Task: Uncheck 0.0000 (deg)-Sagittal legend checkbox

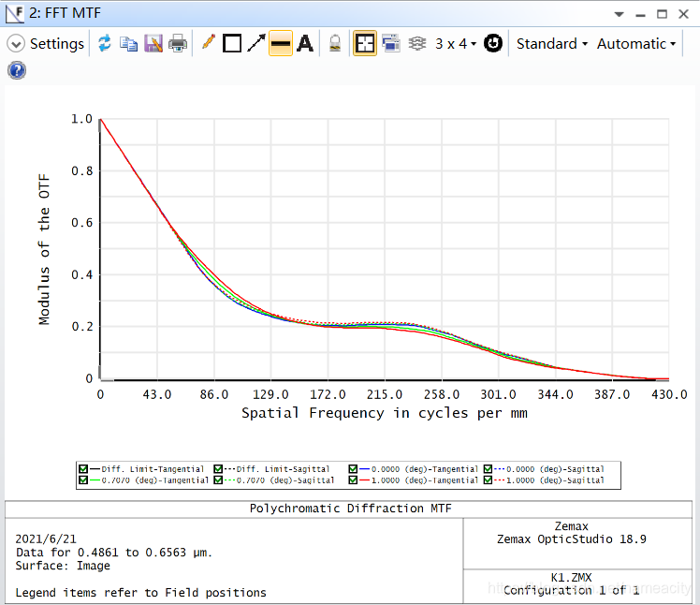Action: pos(488,468)
